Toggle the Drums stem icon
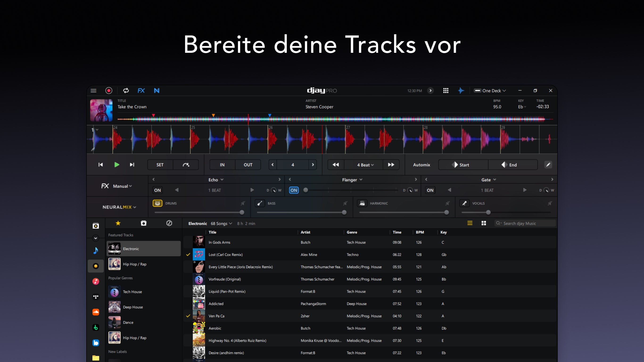Screen dimensions: 644x362 157,203
